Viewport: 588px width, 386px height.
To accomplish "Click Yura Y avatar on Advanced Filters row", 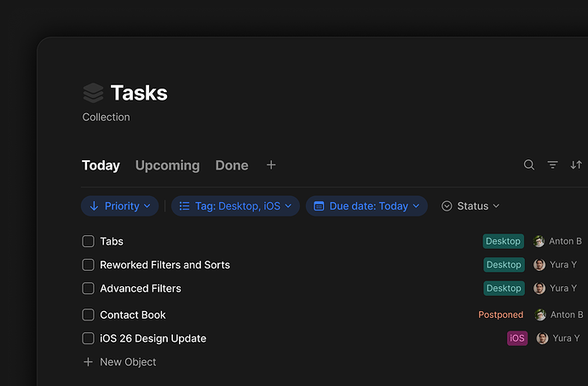I will pos(539,289).
